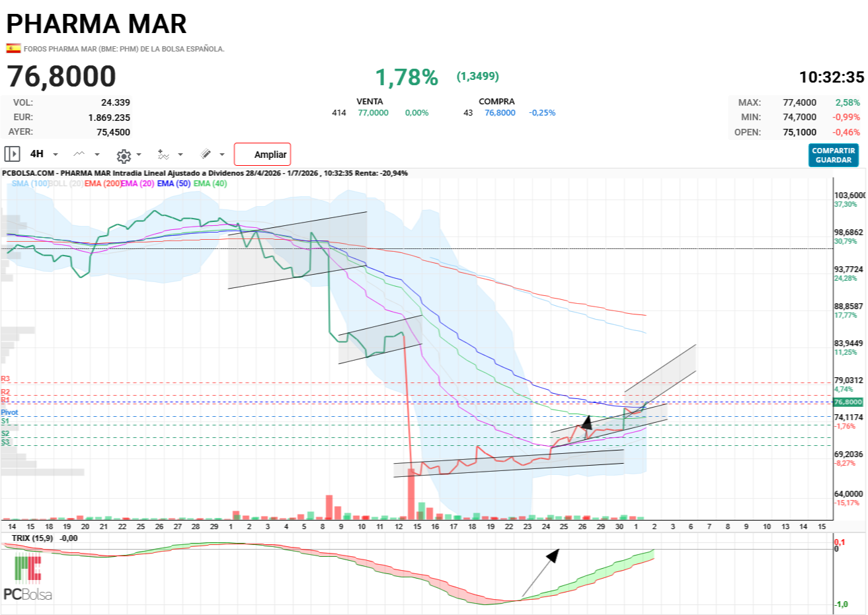
Task: Toggle the SMA (100) indicator label
Action: pyautogui.click(x=30, y=184)
